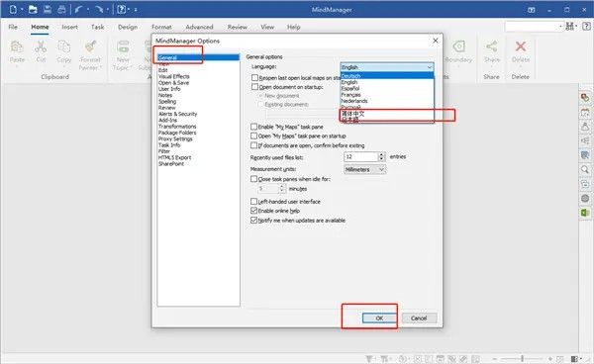Enable Left-handed user interface
The image size is (594, 364).
coord(253,202)
